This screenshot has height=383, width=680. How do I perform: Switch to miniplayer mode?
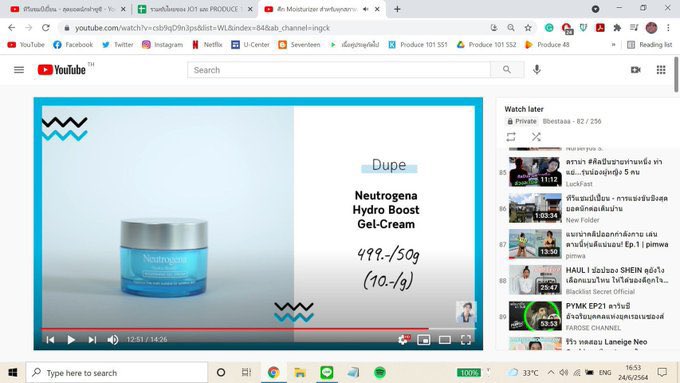[x=424, y=340]
